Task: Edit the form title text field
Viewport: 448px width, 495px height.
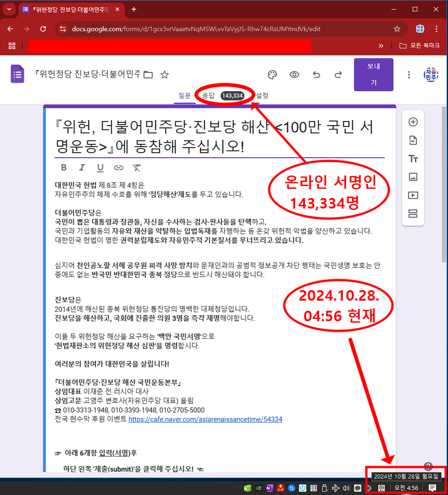Action: coord(219,136)
